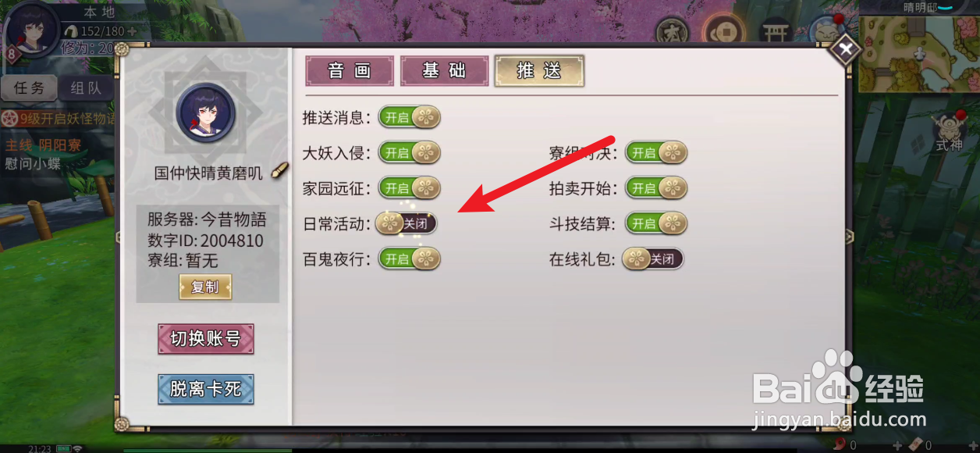Viewport: 980px width, 453px height.
Task: Enable 在线礼包 online gift switch
Action: pos(653,259)
